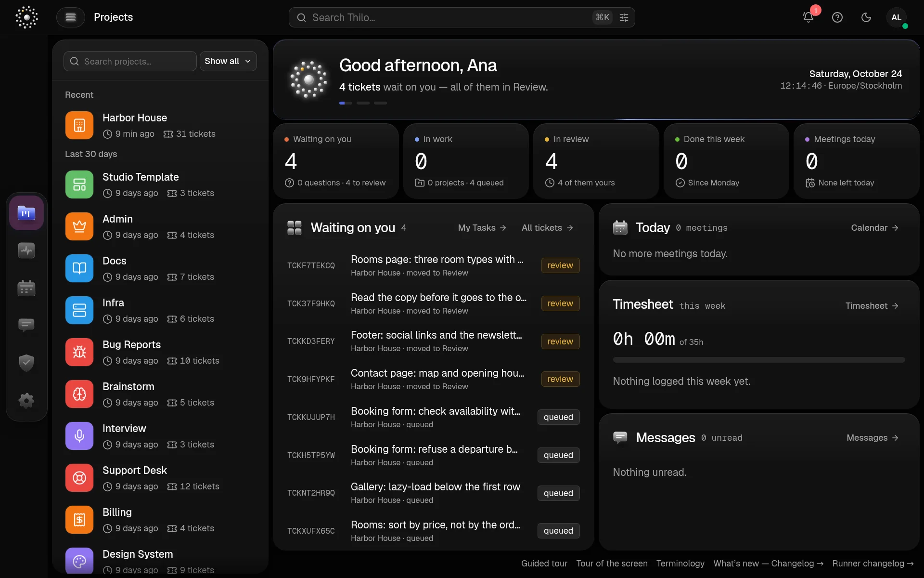This screenshot has width=924, height=578.
Task: Open the activity pulse sidebar icon
Action: (26, 250)
